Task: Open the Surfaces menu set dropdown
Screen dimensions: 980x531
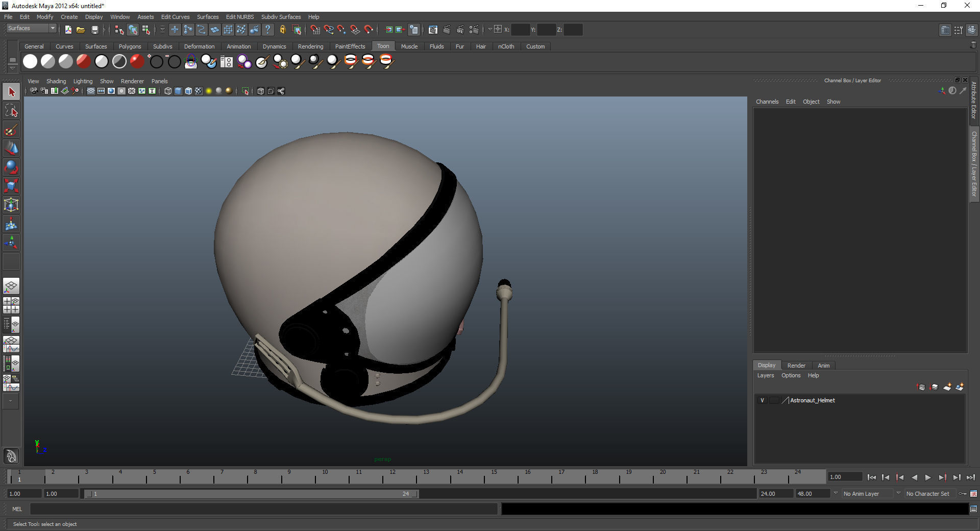Action: (31, 29)
